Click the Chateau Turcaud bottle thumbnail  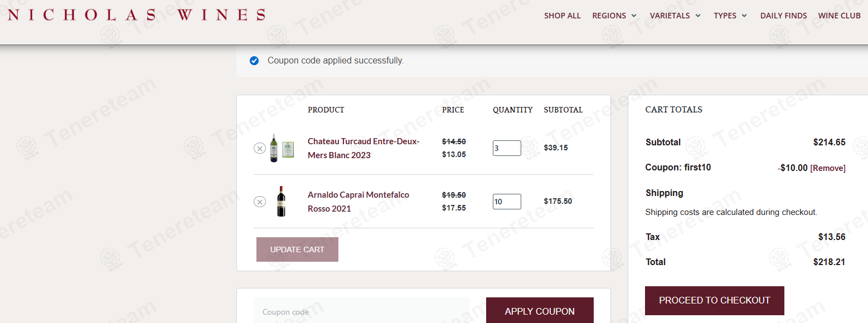[x=282, y=148]
